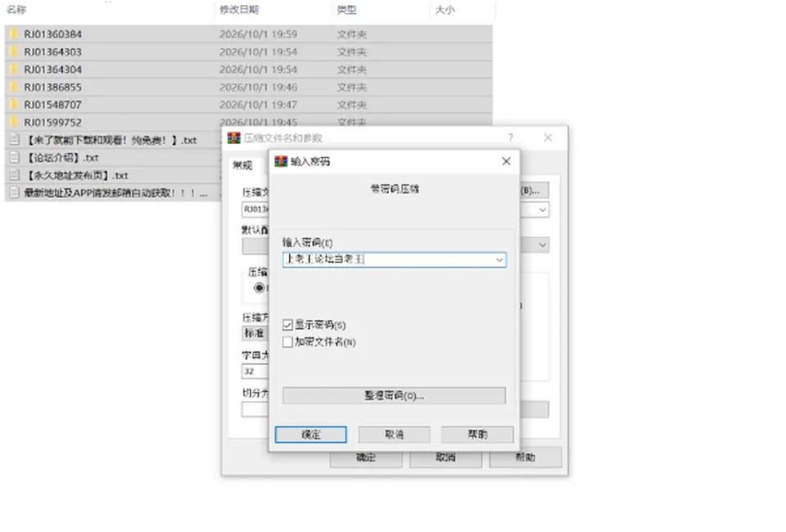Close the 输入密码 dialog
The width and height of the screenshot is (786, 532).
(506, 161)
